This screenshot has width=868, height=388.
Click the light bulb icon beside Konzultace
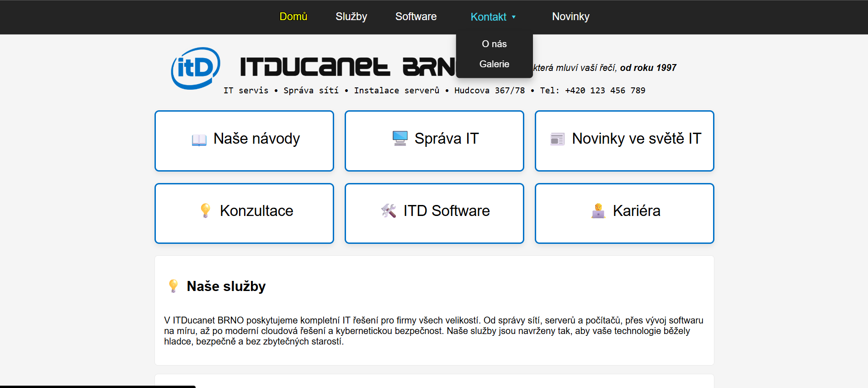point(205,210)
